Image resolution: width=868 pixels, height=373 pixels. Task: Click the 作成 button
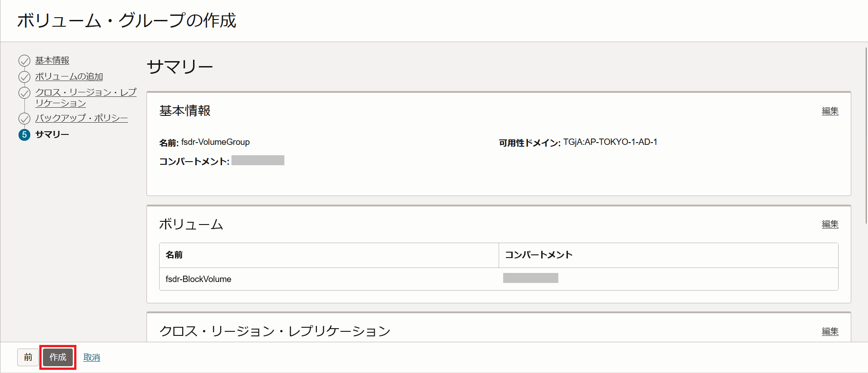pos(58,357)
